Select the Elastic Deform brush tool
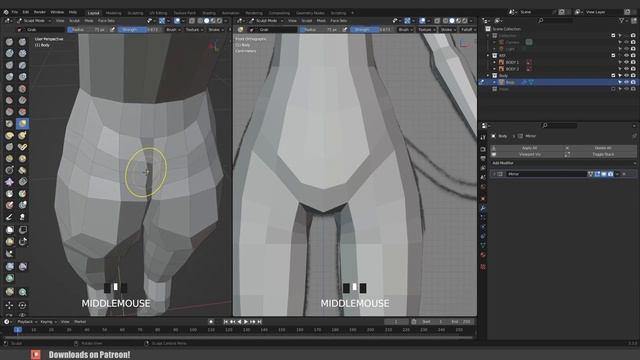This screenshot has height=360, width=640. [9, 135]
